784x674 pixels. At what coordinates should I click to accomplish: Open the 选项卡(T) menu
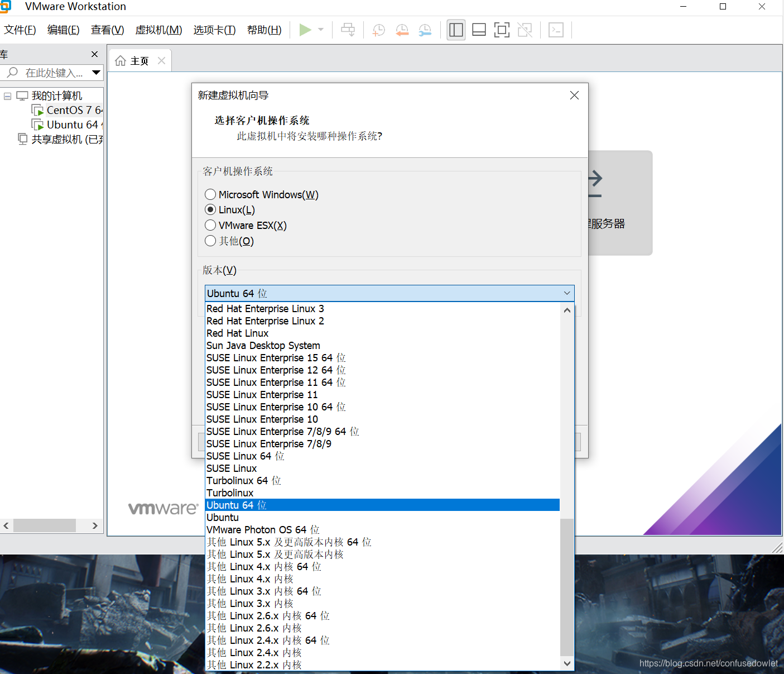pos(215,30)
